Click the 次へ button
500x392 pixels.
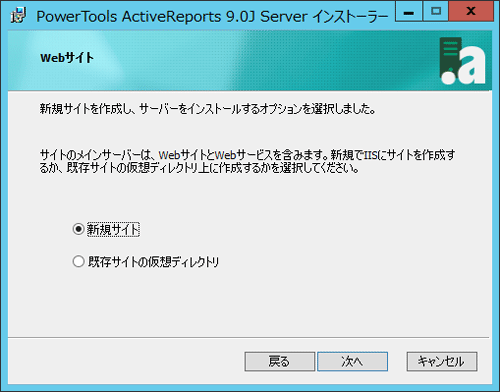point(352,362)
